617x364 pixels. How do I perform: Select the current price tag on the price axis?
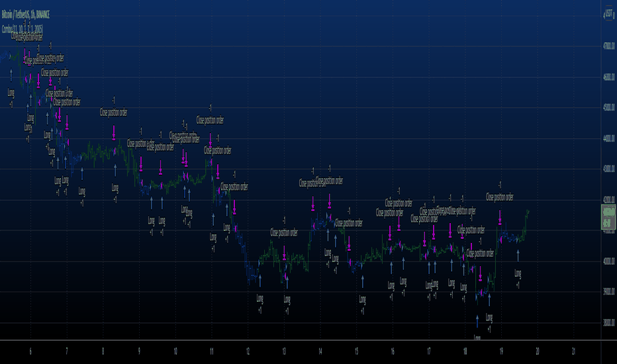609,217
